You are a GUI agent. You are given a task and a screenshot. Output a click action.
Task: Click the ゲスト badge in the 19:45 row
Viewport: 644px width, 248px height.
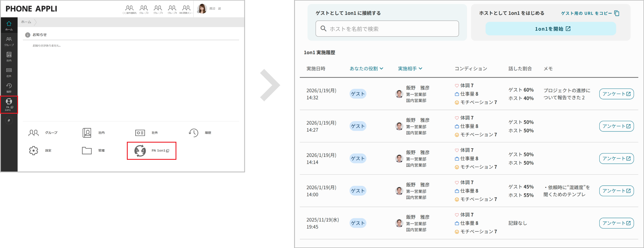tap(358, 223)
